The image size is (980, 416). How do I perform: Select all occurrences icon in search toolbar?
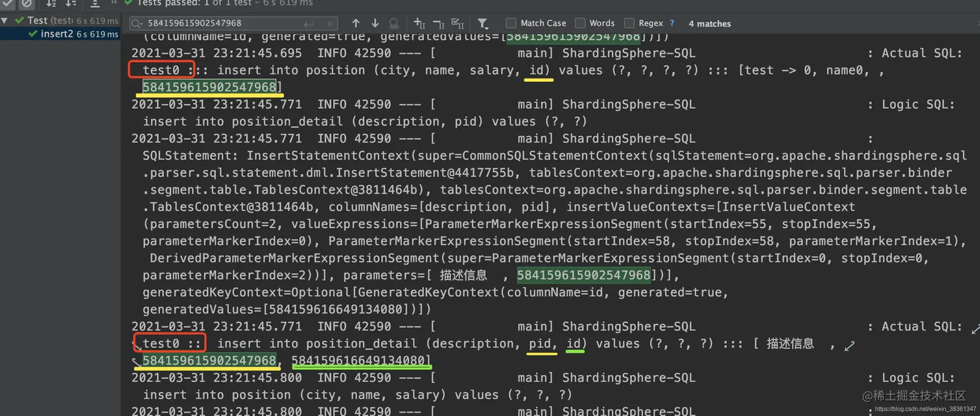pyautogui.click(x=457, y=23)
